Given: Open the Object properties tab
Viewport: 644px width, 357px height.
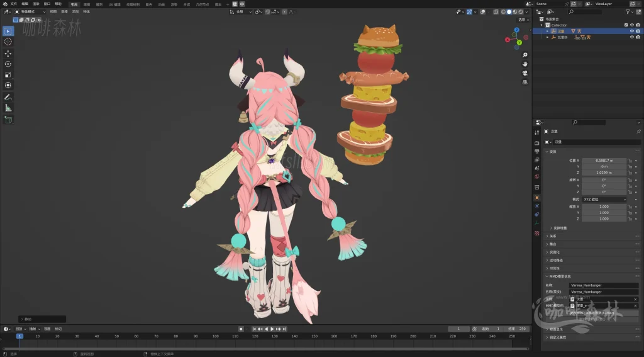Looking at the screenshot, I should click(537, 198).
